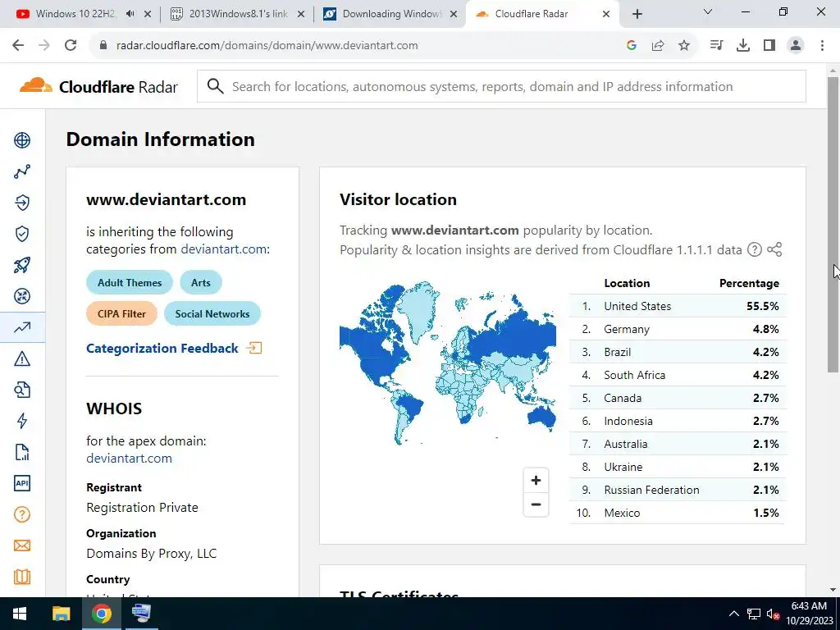This screenshot has width=840, height=630.
Task: Open the globe overview icon in sidebar
Action: point(22,140)
